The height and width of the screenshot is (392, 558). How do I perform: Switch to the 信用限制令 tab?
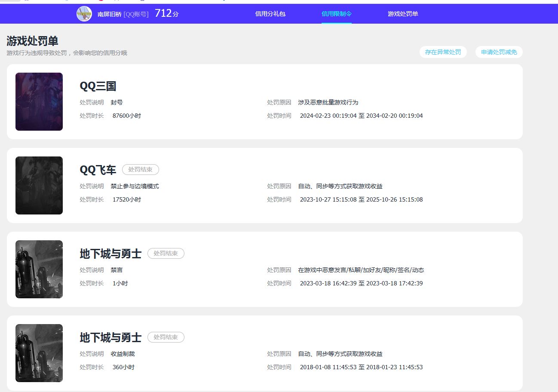click(x=336, y=14)
